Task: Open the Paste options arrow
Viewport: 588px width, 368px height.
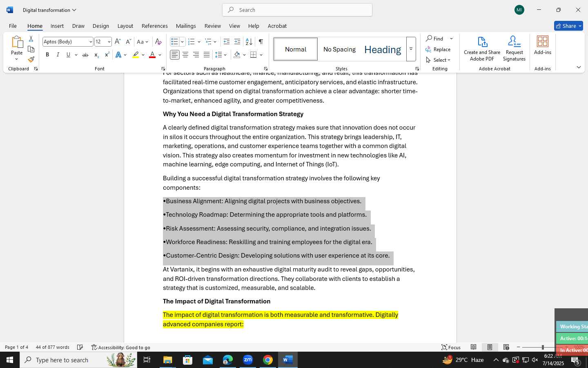Action: 17,59
